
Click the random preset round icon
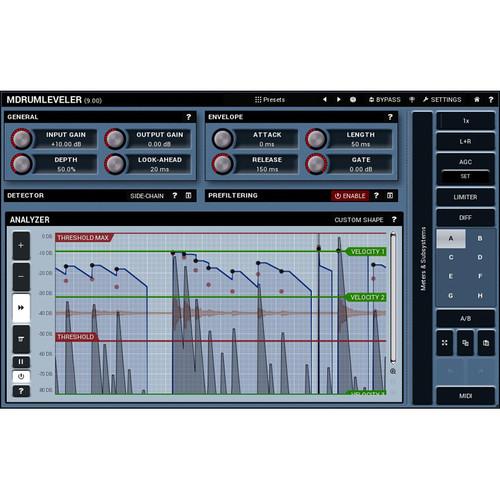pos(353,100)
